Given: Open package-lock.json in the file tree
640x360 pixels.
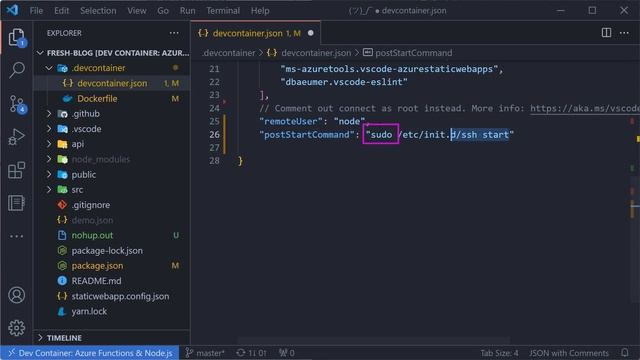Looking at the screenshot, I should click(111, 251).
